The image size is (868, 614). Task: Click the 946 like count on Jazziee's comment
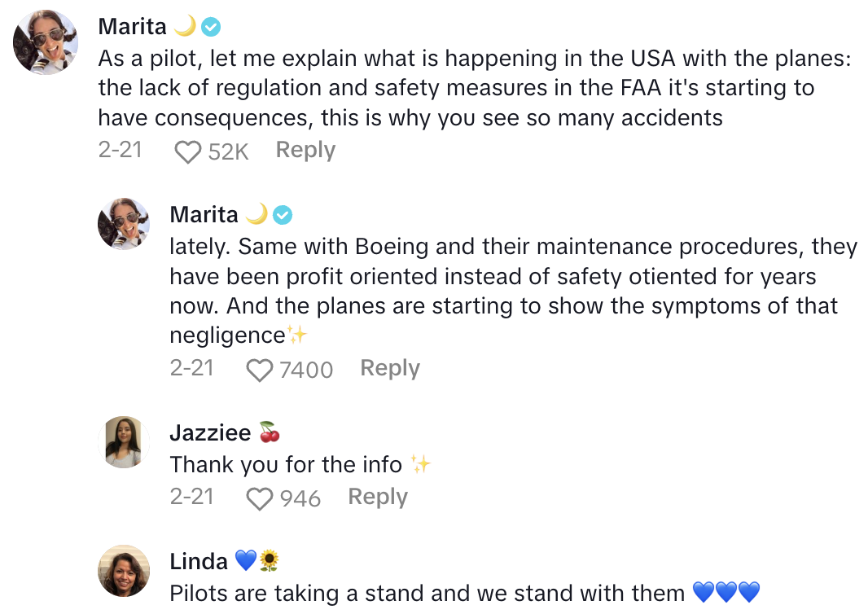pyautogui.click(x=300, y=498)
